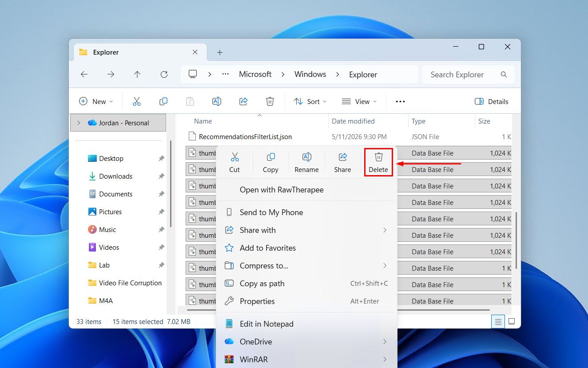Image resolution: width=588 pixels, height=368 pixels.
Task: Click the file list horizontal scrollbar
Action: [x=338, y=310]
